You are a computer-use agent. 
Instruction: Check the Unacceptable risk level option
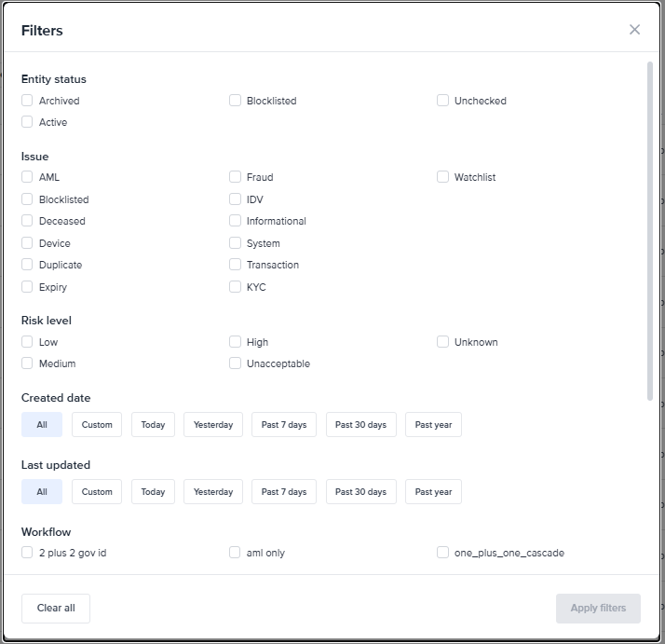click(x=236, y=363)
